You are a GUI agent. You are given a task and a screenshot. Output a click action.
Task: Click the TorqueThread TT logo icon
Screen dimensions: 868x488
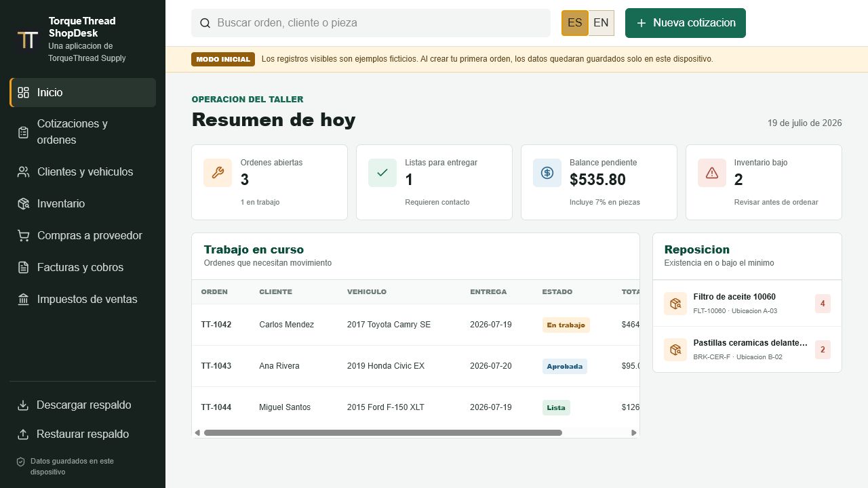point(28,40)
